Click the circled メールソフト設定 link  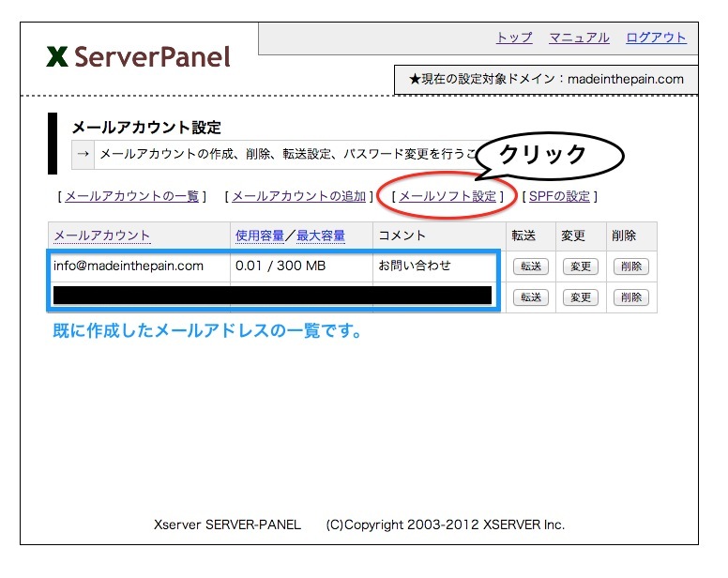coord(447,196)
